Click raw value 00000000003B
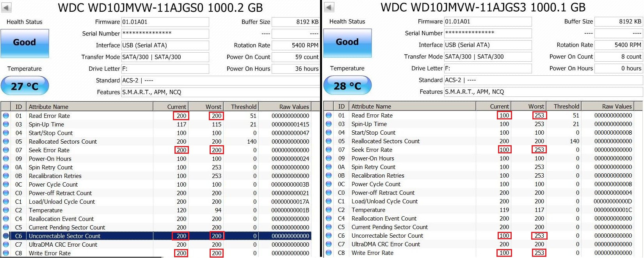This screenshot has width=644, height=258. click(290, 184)
